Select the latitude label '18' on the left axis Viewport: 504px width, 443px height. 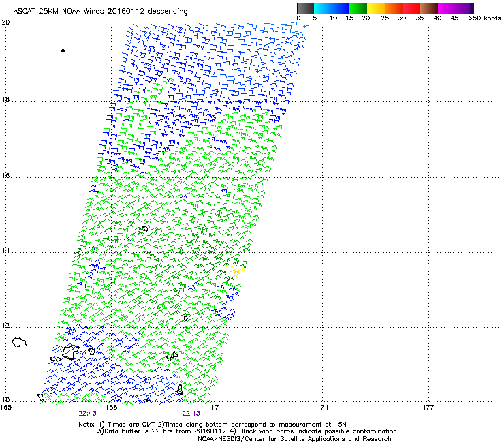coord(5,99)
